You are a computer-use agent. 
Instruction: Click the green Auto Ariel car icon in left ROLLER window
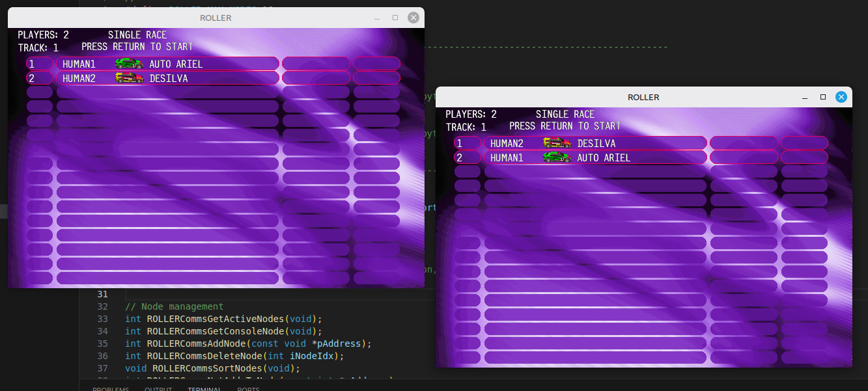coord(129,64)
